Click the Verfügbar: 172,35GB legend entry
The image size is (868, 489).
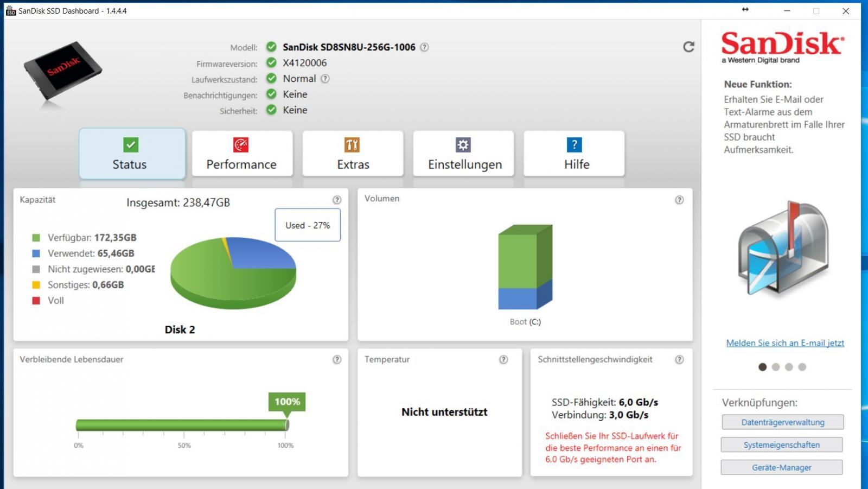click(x=92, y=238)
